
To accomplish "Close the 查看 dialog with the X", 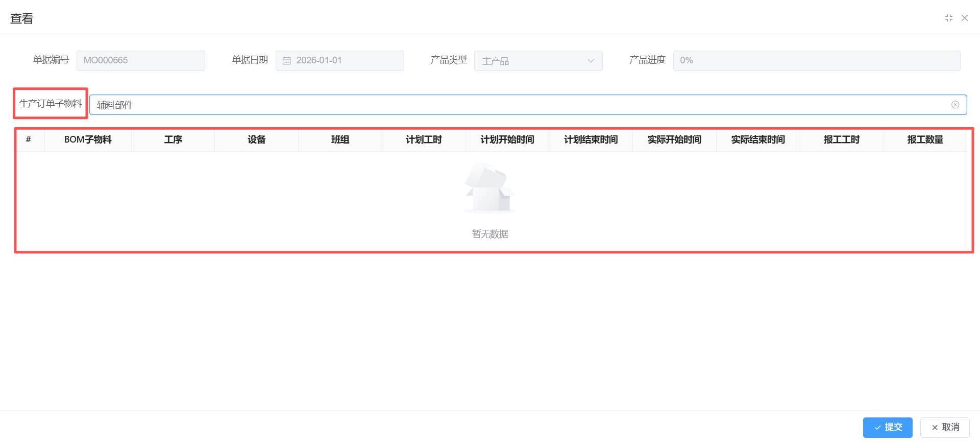I will coord(965,18).
